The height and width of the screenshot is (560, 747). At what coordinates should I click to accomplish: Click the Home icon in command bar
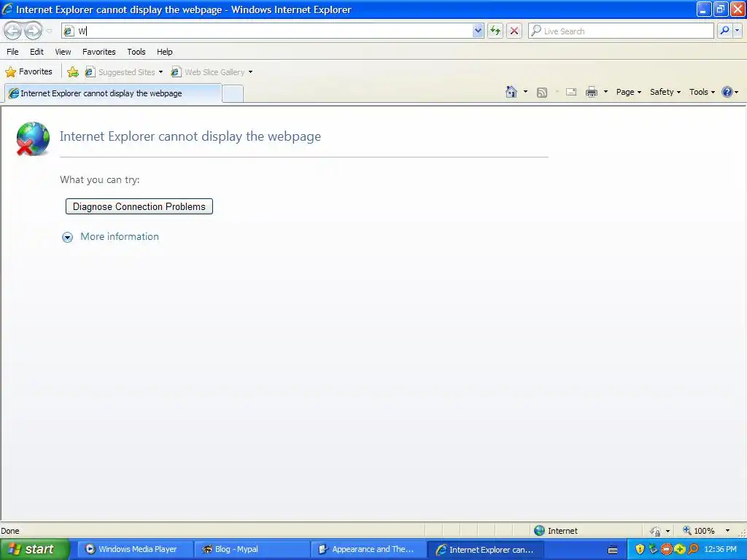[x=511, y=92]
